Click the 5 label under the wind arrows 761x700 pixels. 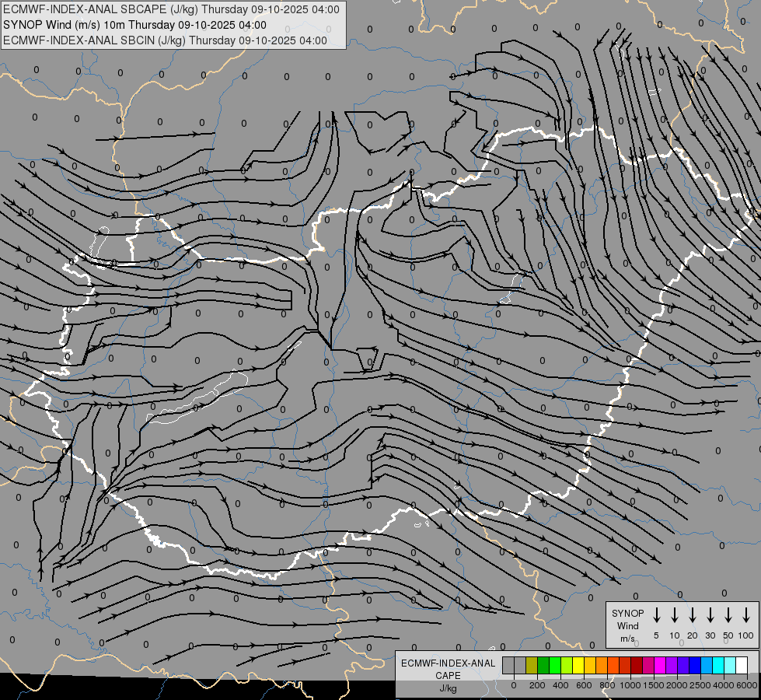(x=656, y=635)
